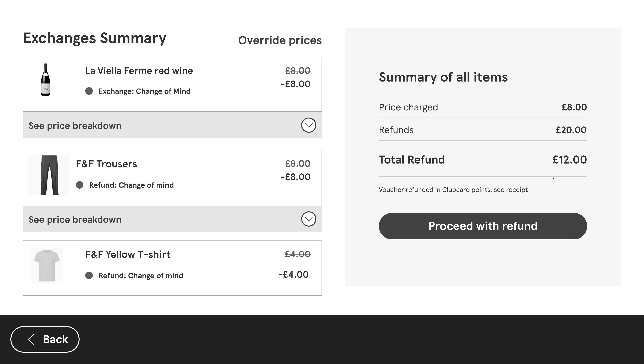Collapse the trousers breakdown chevron

click(308, 219)
